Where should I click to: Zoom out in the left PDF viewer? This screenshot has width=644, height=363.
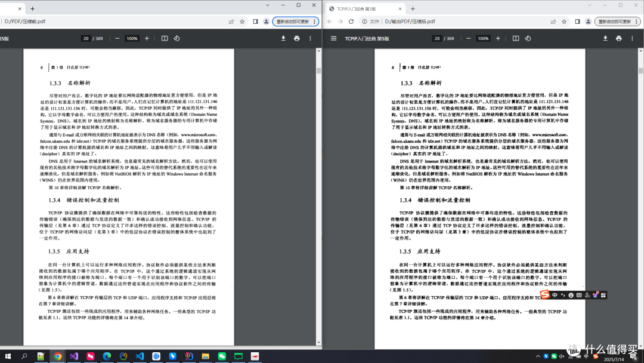(117, 38)
